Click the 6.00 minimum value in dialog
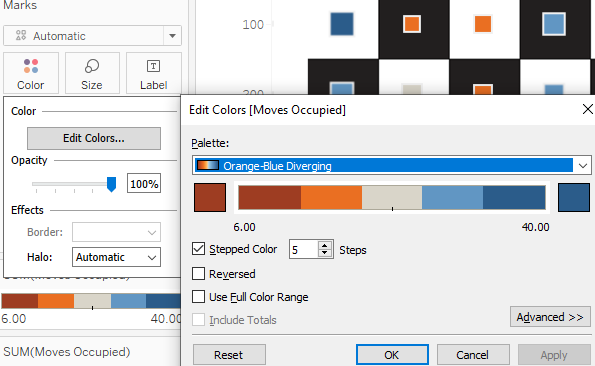Screen dimensions: 595x366 pos(244,227)
